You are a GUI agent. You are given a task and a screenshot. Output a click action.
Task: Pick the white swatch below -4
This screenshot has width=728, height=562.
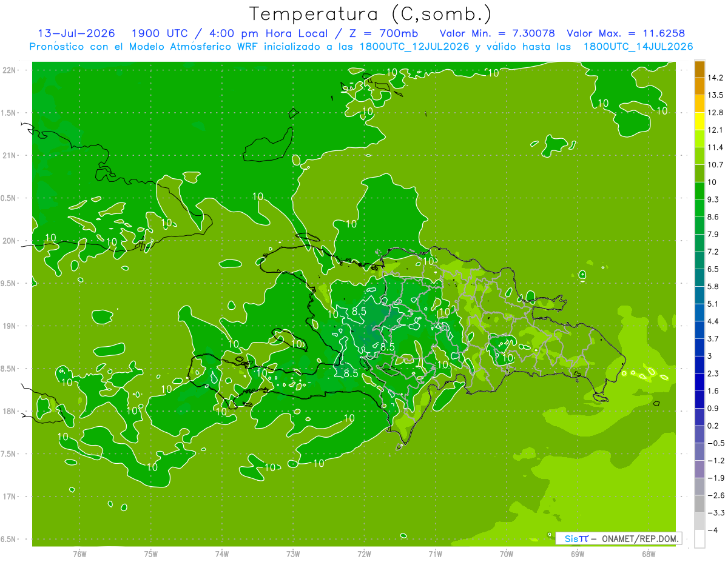click(x=699, y=538)
